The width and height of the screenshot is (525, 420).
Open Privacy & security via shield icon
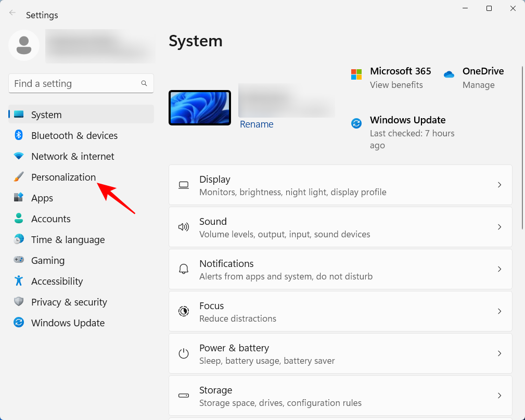(18, 302)
